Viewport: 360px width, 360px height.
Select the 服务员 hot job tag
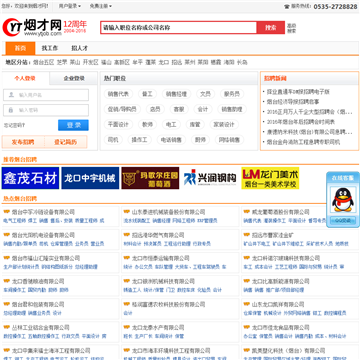pyautogui.click(x=232, y=94)
